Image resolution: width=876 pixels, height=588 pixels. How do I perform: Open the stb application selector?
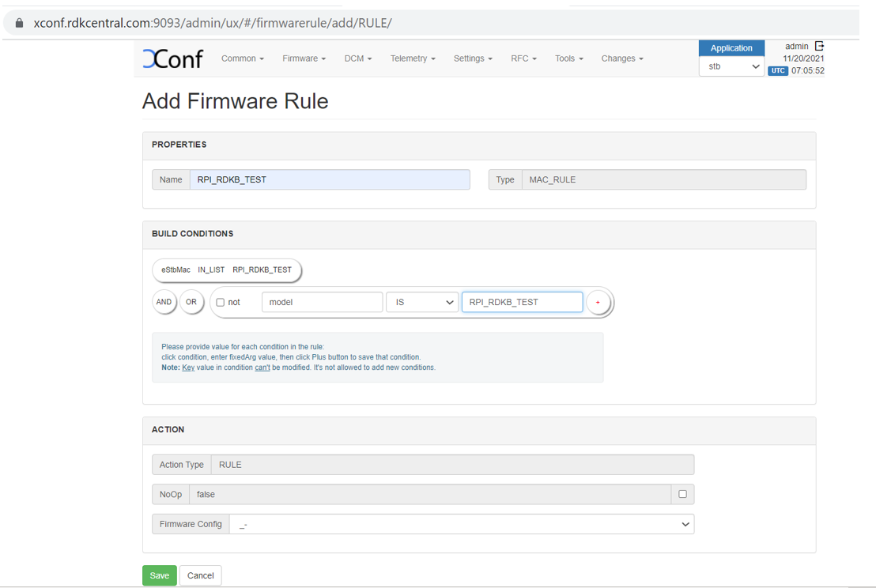[731, 66]
